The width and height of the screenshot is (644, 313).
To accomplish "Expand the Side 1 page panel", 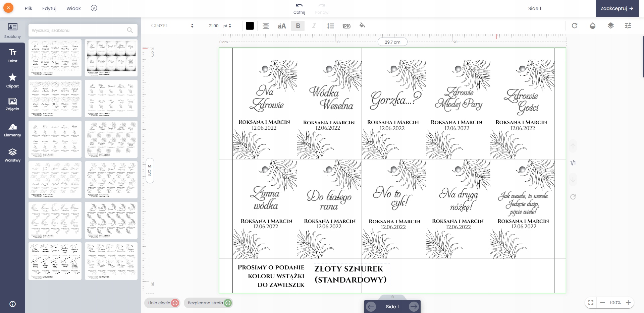I will (x=392, y=297).
